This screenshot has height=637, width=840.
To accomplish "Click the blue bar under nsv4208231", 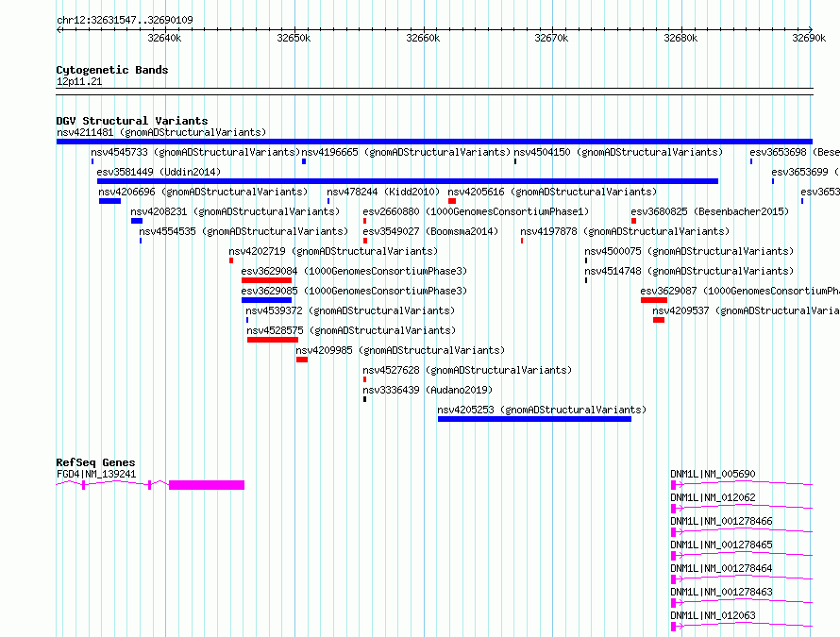I will [137, 221].
